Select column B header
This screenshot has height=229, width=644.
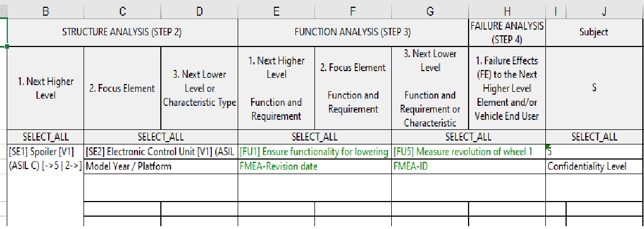pos(45,12)
